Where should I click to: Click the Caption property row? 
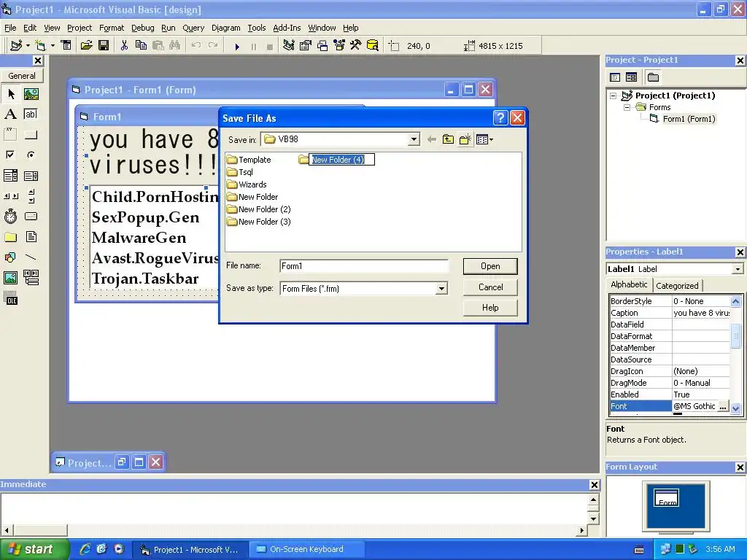(670, 313)
